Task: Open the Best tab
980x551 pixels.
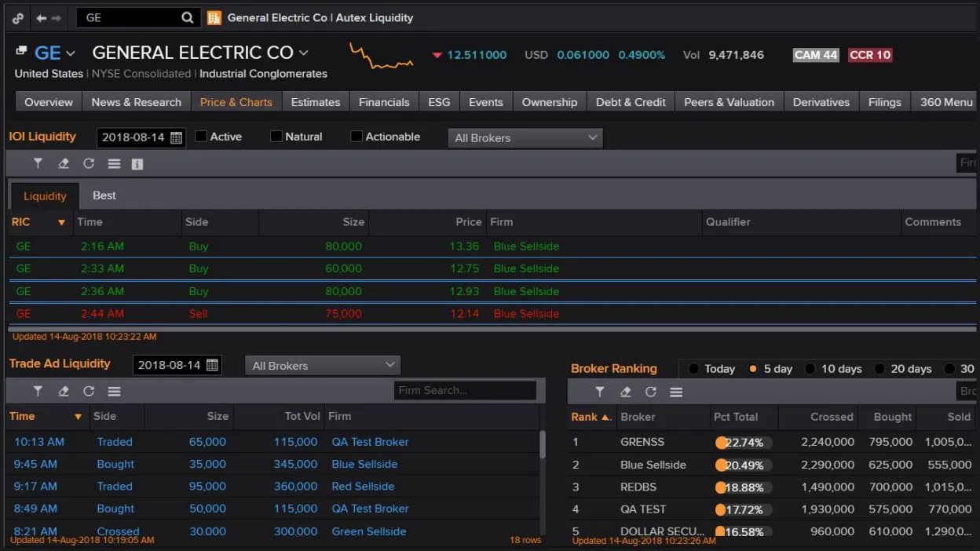Action: pyautogui.click(x=104, y=195)
